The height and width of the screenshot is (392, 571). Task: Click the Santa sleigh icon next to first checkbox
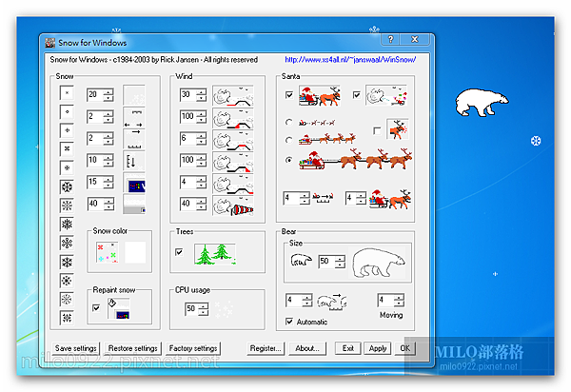pyautogui.click(x=320, y=96)
